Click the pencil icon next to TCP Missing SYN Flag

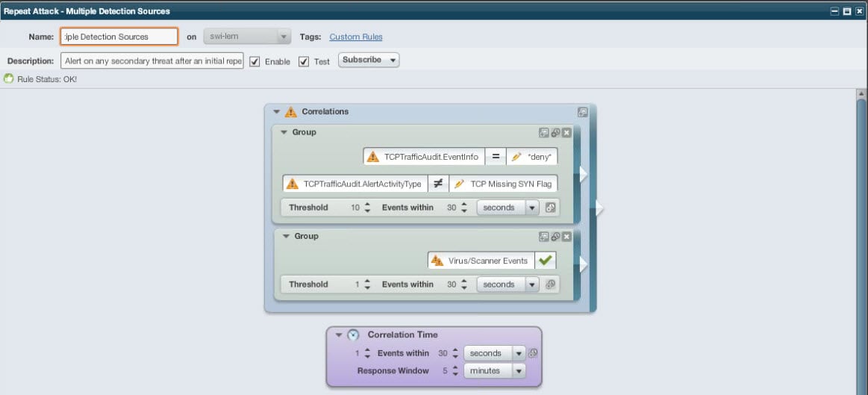(459, 184)
